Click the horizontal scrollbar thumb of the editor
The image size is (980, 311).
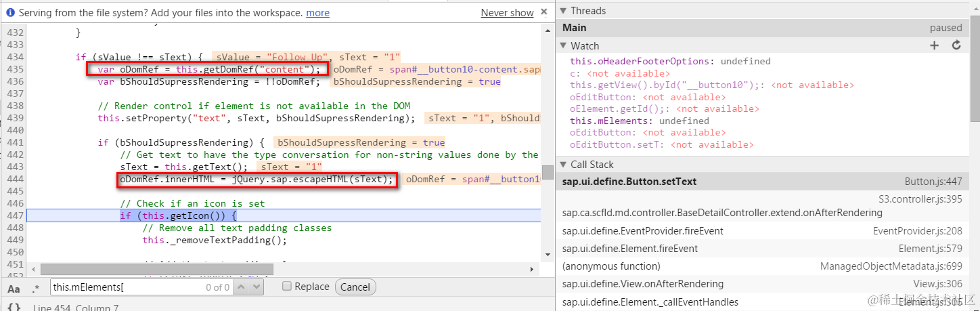tap(156, 270)
